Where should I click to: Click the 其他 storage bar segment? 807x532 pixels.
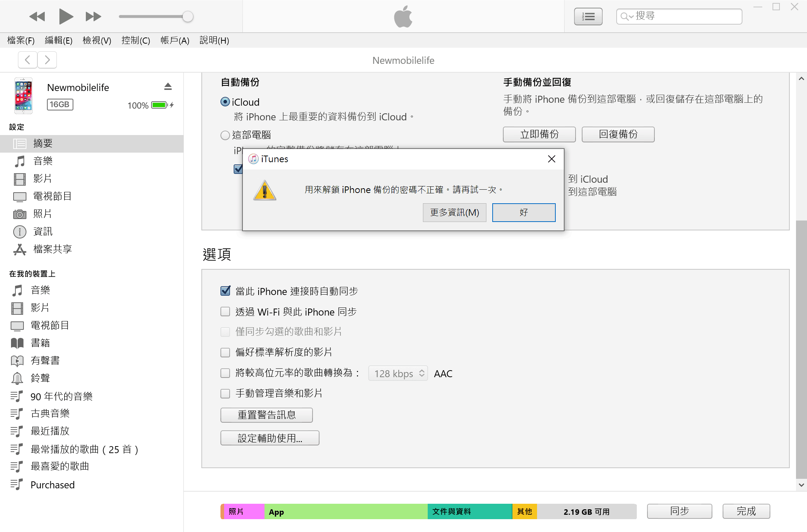(525, 511)
